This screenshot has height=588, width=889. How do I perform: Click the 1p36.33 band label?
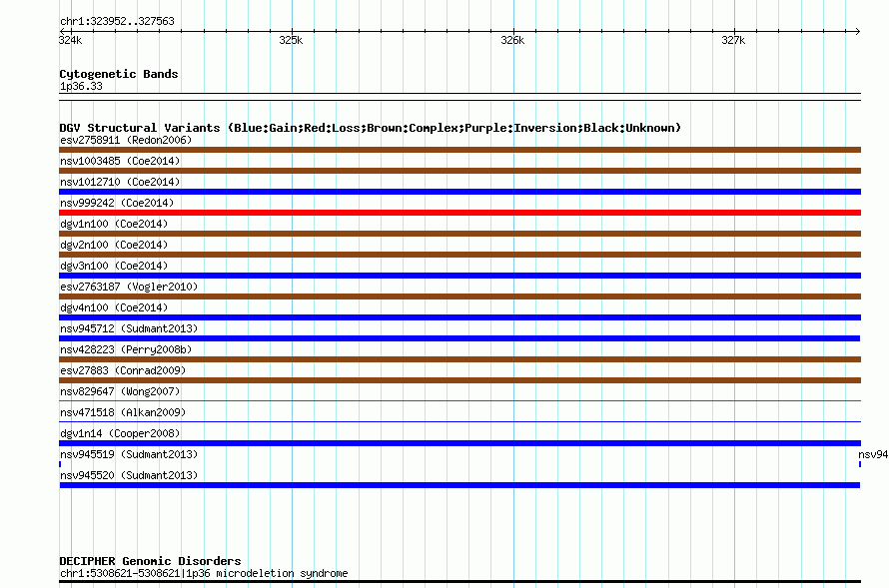pos(81,86)
